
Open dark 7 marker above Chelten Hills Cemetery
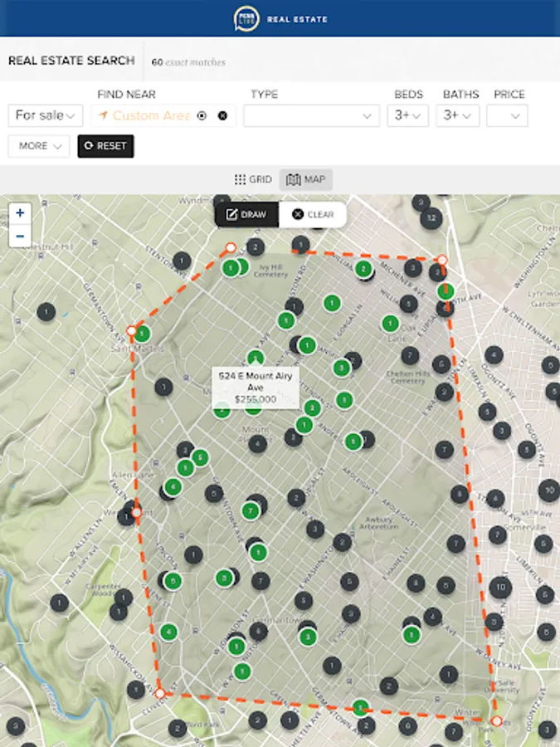click(x=410, y=355)
